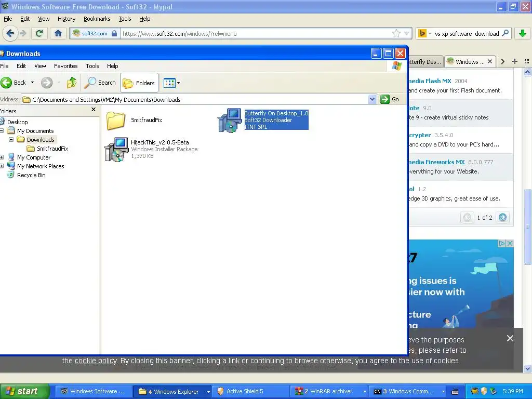This screenshot has width=532, height=399.
Task: Open the browser URL history dropdown arrow
Action: [x=406, y=33]
